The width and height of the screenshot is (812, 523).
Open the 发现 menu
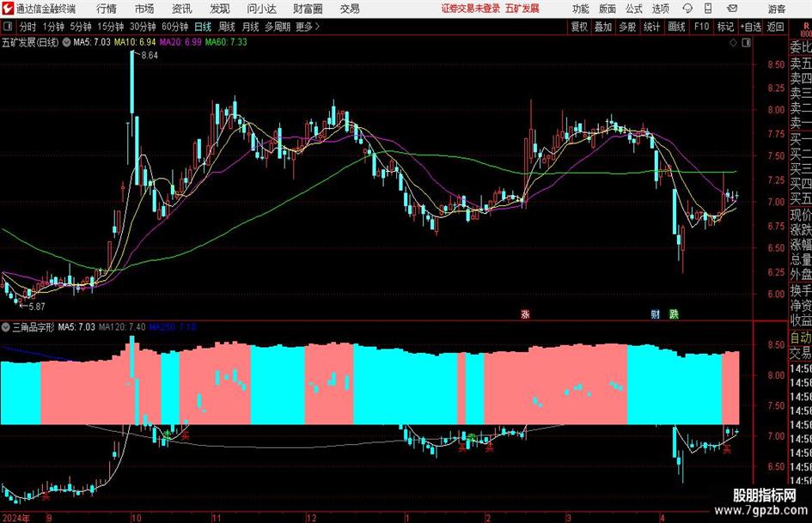click(220, 9)
